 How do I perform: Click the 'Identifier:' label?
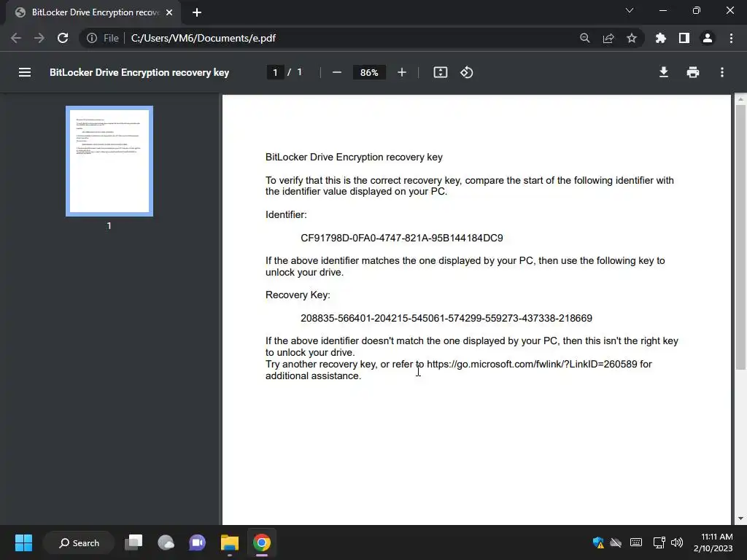286,215
